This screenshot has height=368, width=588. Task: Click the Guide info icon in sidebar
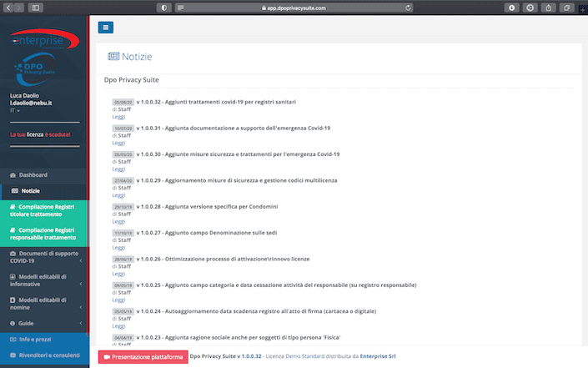[13, 324]
